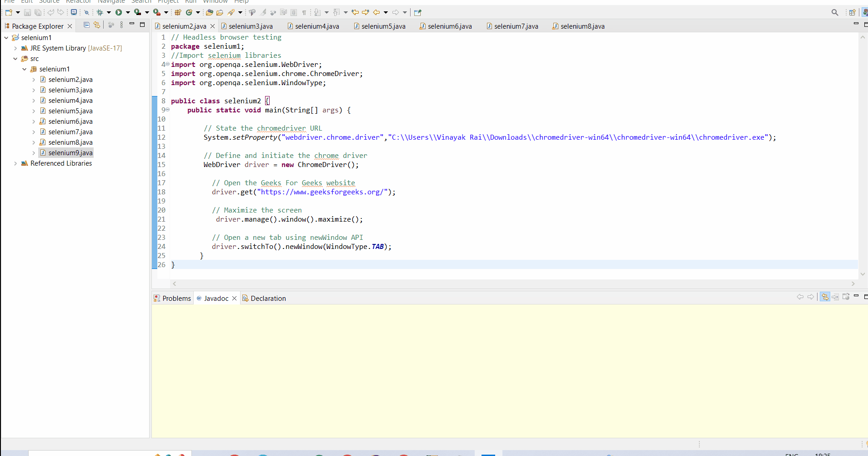Close the Package Explorer view
The height and width of the screenshot is (456, 868).
(x=70, y=26)
